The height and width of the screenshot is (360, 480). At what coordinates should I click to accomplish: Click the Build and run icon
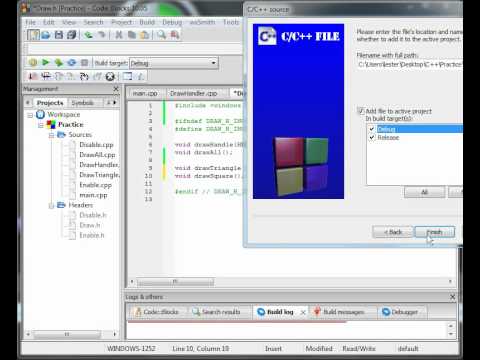(x=59, y=62)
